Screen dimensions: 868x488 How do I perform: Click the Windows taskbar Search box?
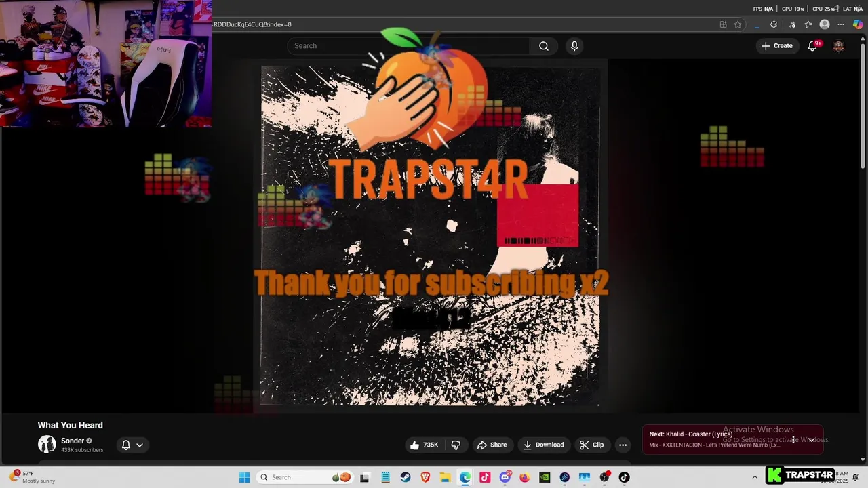305,477
